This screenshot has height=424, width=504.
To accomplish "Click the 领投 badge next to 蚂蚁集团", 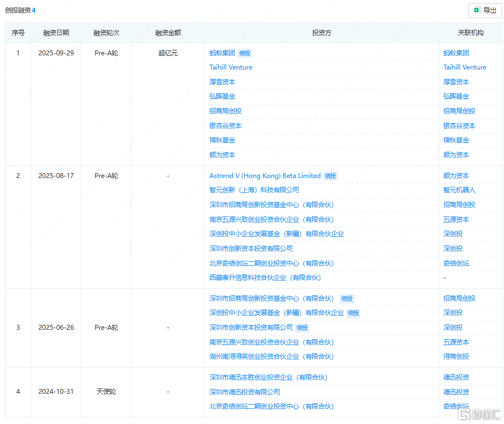I will 245,53.
